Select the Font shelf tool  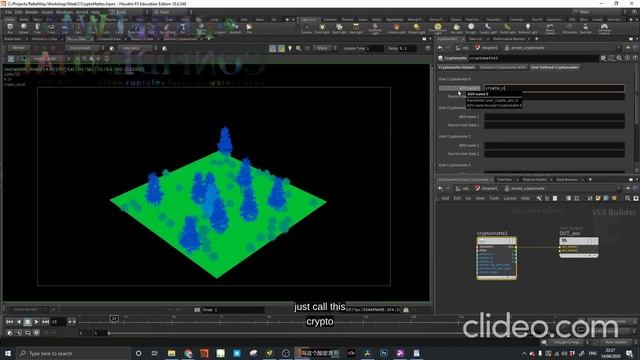click(x=183, y=28)
